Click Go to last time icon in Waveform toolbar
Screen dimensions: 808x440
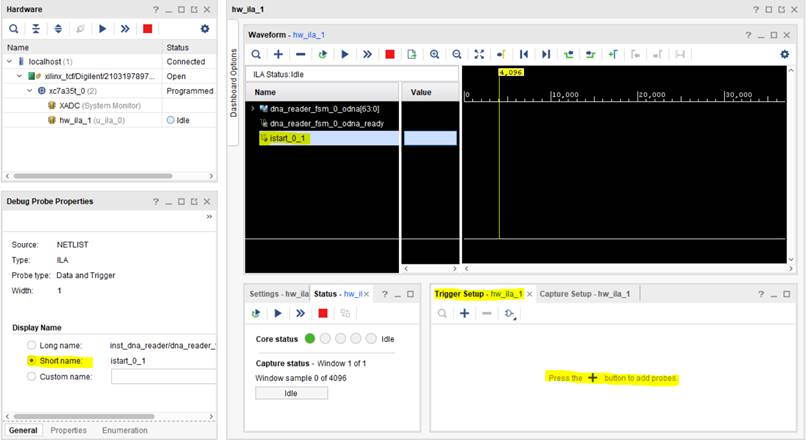click(545, 54)
